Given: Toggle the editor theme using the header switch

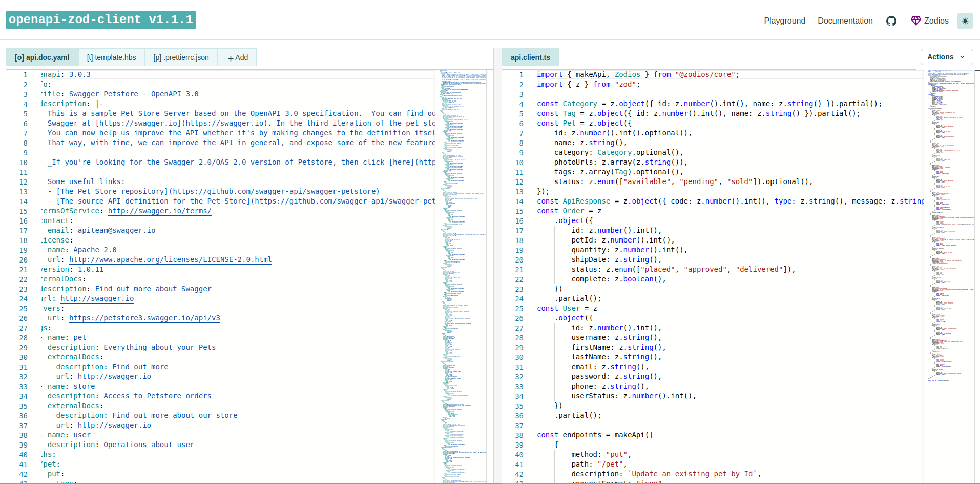Looking at the screenshot, I should tap(965, 21).
